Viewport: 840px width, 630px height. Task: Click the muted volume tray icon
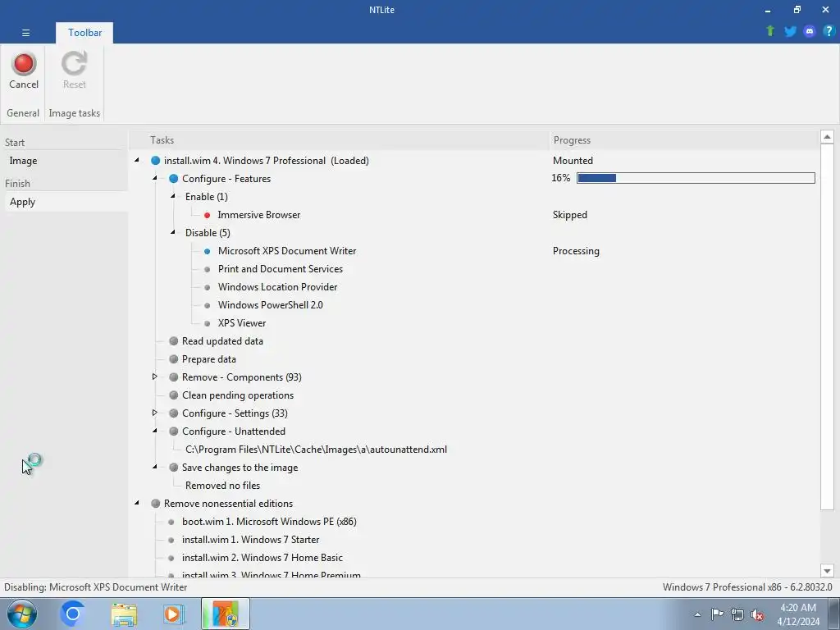757,615
